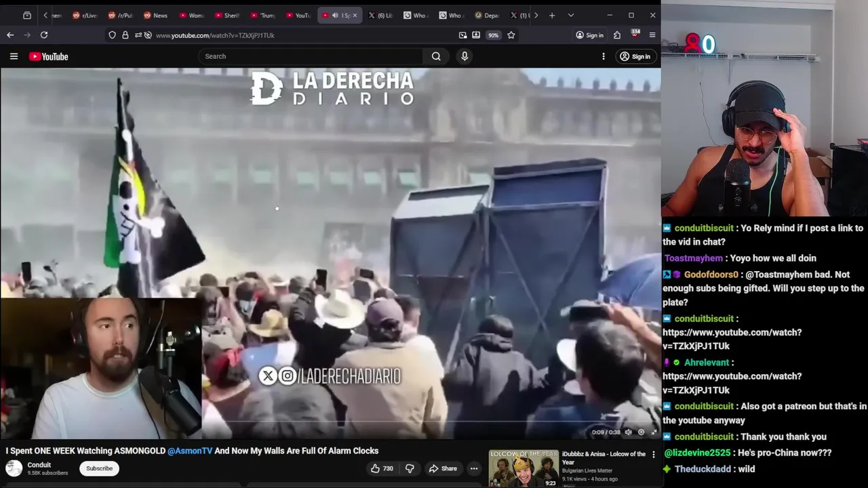
Task: Bookmark this page with the star icon
Action: (511, 35)
